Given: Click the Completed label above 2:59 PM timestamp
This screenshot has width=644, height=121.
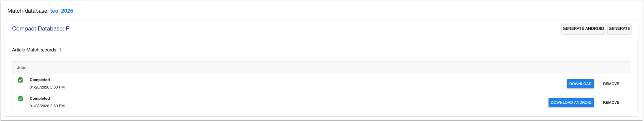Looking at the screenshot, I should 40,98.
